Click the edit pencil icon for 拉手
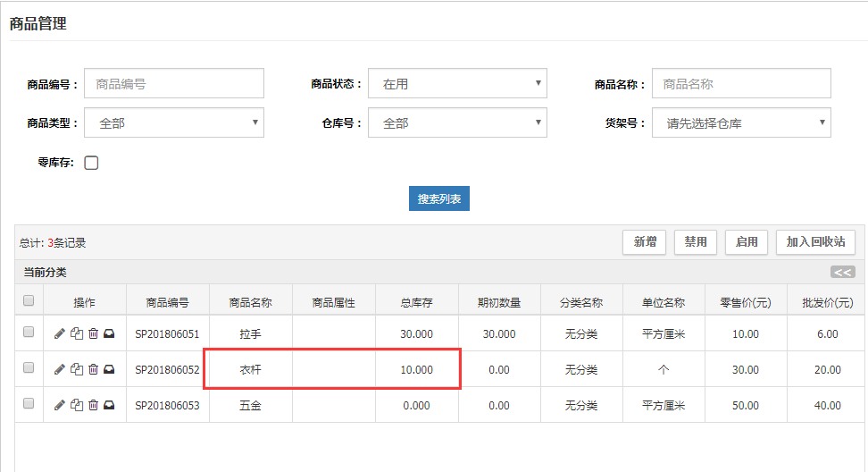The image size is (868, 472). pos(60,333)
